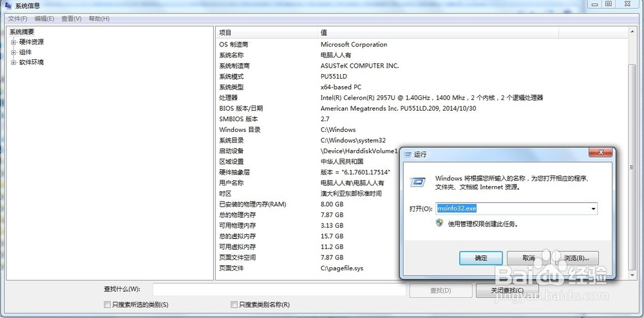The height and width of the screenshot is (318, 644).
Task: Close the Run dialog window
Action: click(600, 152)
